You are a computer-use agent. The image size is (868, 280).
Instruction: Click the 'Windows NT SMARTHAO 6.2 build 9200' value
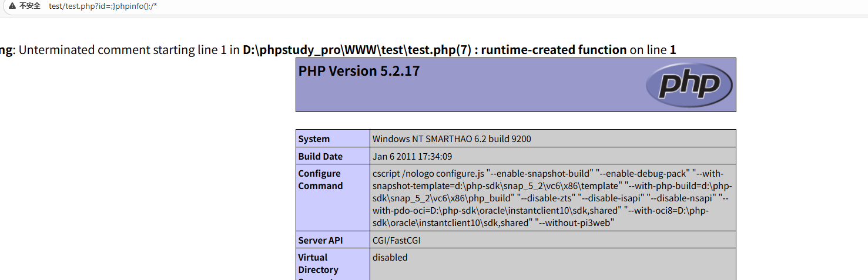coord(451,139)
